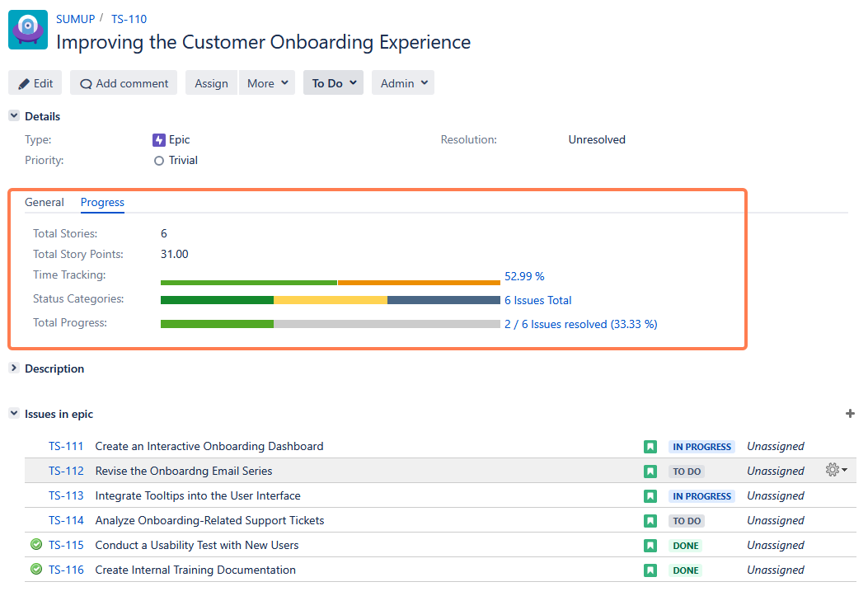Click the Assign button
The width and height of the screenshot is (868, 596).
(211, 82)
